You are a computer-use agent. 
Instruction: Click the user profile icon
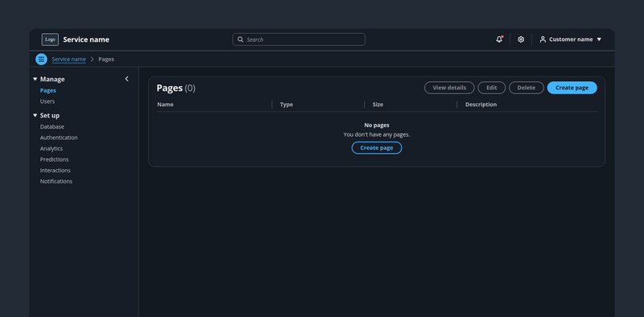543,39
